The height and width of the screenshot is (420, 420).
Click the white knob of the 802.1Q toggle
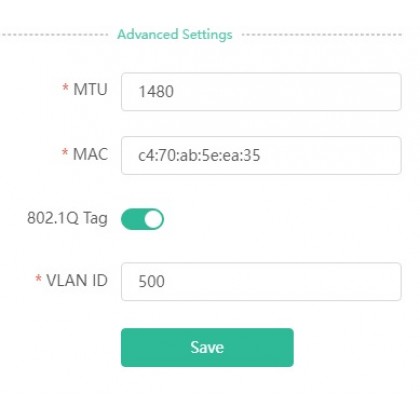click(x=153, y=219)
